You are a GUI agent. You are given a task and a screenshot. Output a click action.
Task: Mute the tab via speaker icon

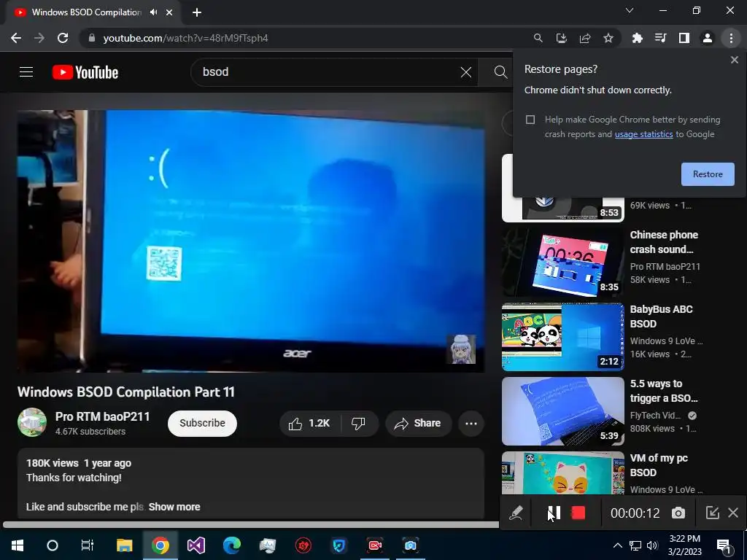153,12
